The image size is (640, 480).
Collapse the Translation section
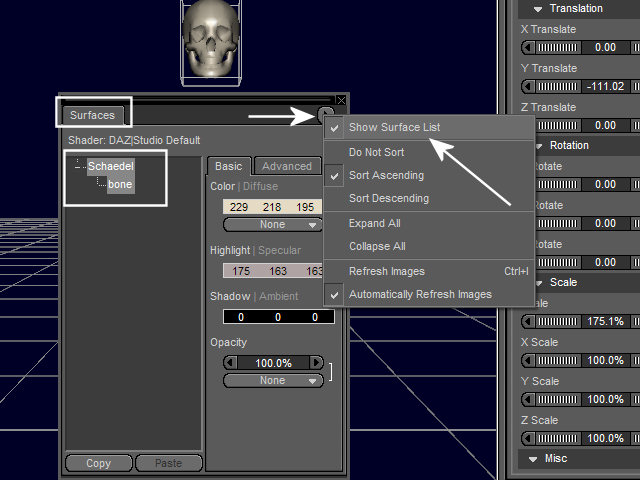(x=538, y=9)
